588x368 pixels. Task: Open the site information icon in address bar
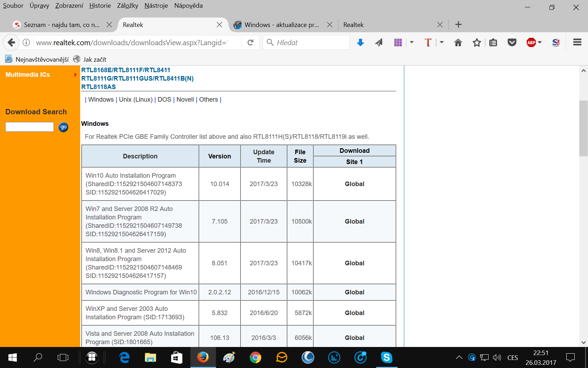(26, 42)
